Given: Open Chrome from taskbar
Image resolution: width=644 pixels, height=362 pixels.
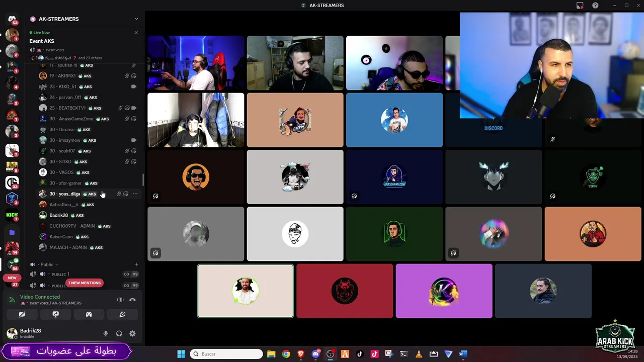Looking at the screenshot, I should coord(286,354).
